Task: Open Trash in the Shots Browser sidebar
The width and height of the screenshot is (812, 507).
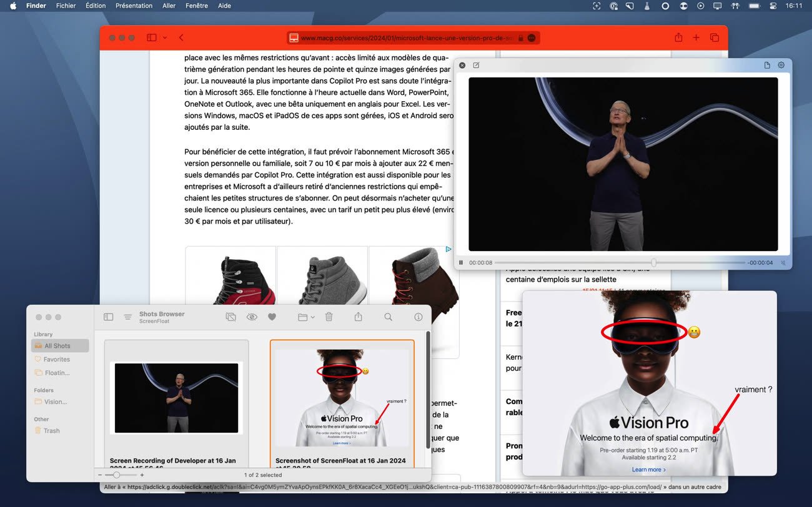Action: [47, 430]
